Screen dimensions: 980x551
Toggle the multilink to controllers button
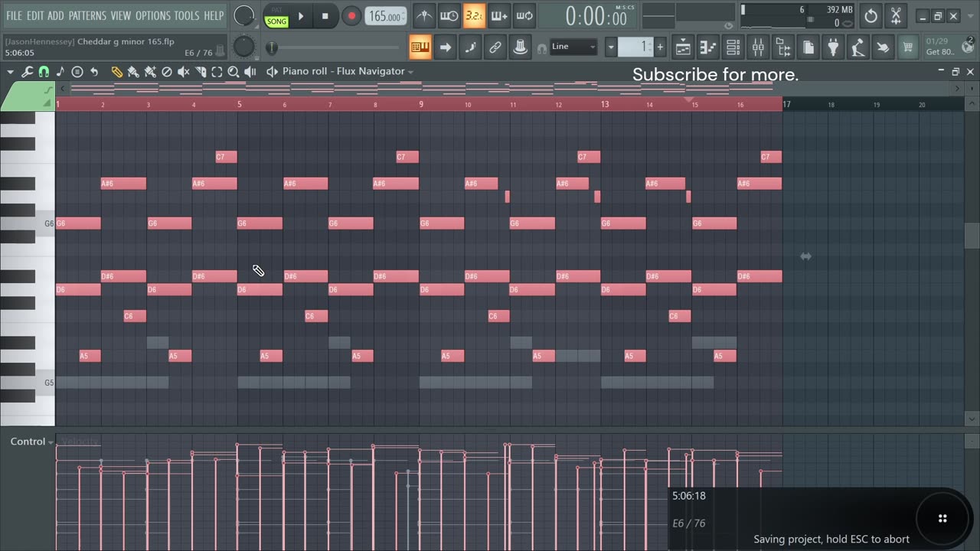[x=495, y=47]
